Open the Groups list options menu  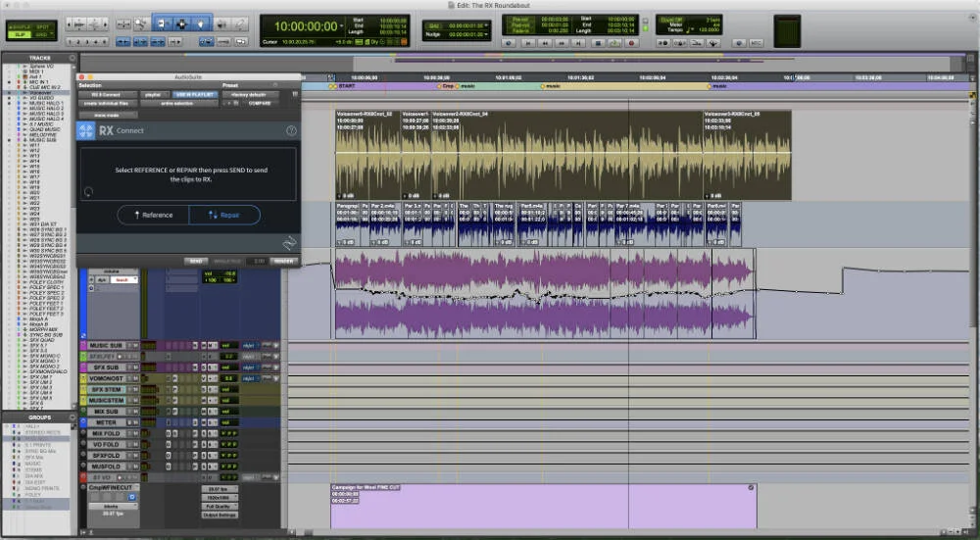click(x=73, y=417)
